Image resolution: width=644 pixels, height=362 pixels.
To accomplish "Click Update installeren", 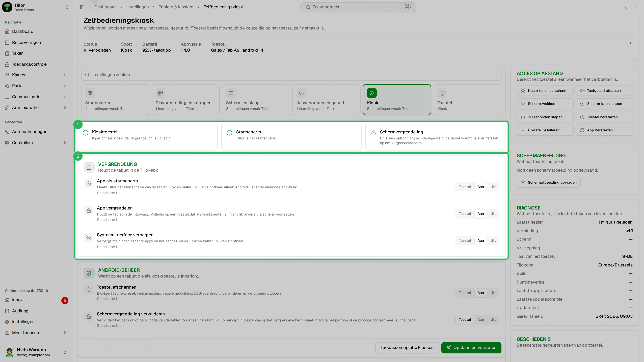I will pos(545,130).
